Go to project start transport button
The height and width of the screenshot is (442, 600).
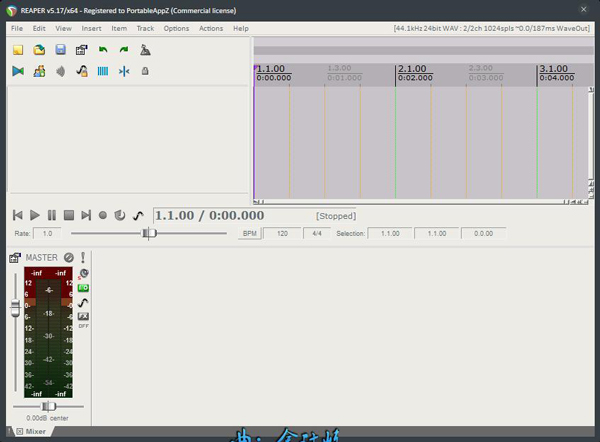(x=18, y=215)
